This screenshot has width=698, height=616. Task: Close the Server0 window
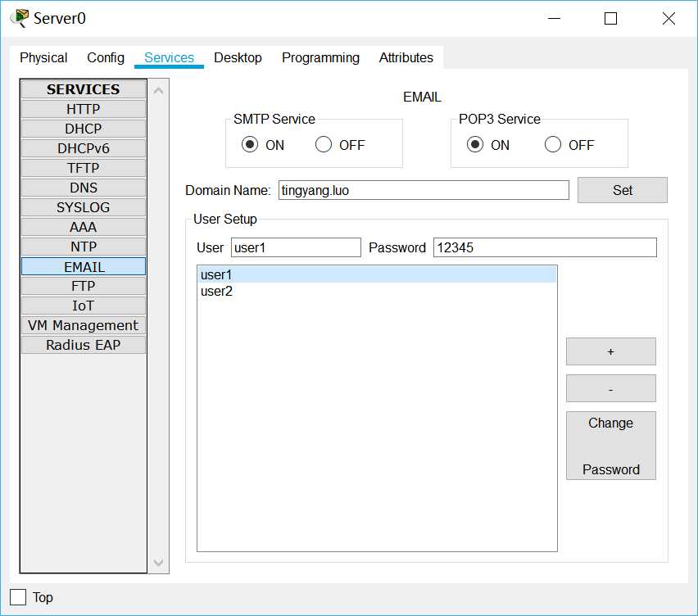pos(669,18)
